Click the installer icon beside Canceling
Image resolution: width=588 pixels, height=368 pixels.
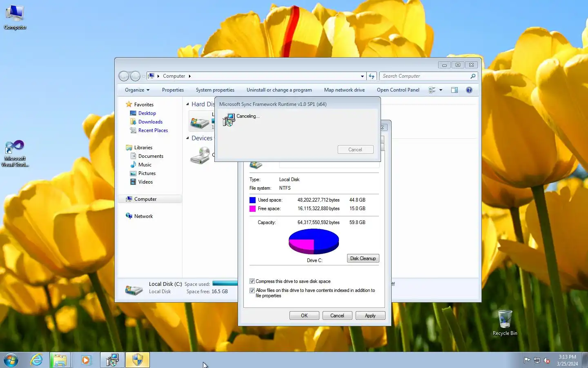229,120
